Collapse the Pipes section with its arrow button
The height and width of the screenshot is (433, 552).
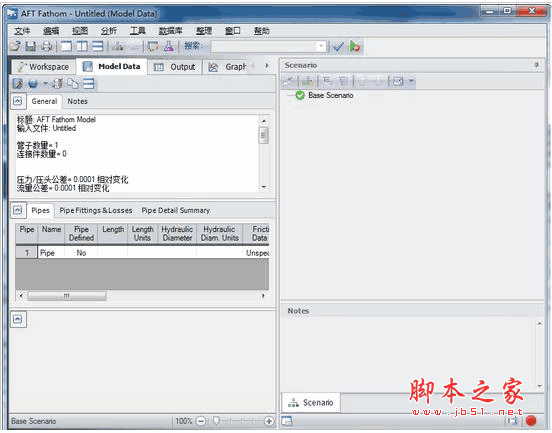(x=18, y=211)
